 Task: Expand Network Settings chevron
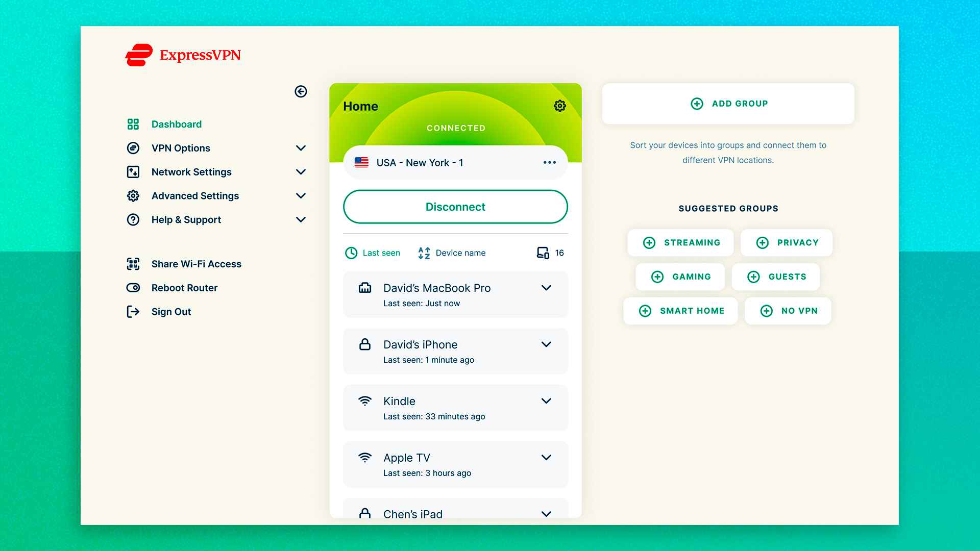[x=301, y=172]
